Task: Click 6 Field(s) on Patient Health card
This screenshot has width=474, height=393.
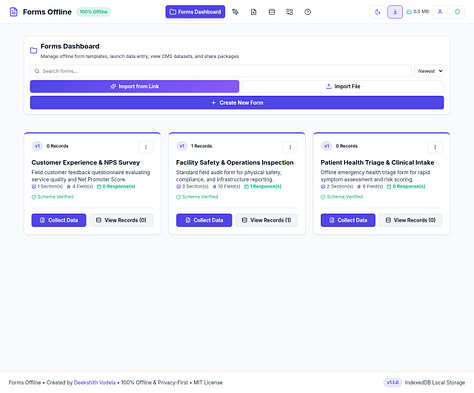Action: [370, 187]
